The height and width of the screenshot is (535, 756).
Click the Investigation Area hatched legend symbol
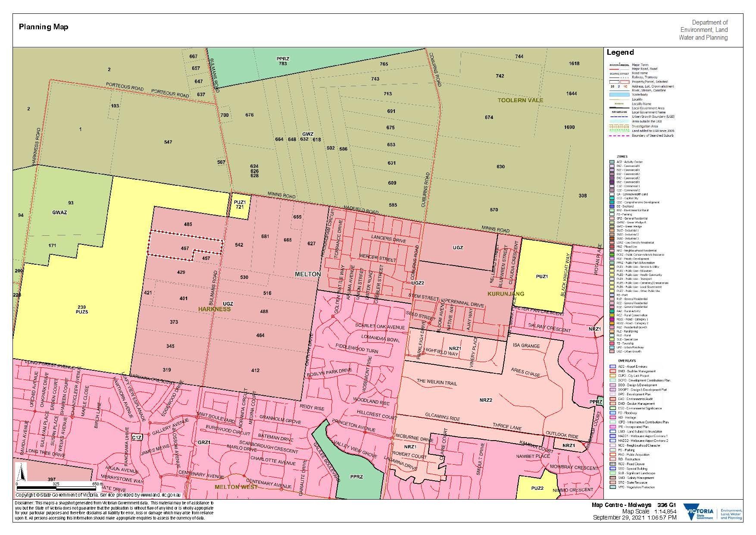pyautogui.click(x=618, y=126)
